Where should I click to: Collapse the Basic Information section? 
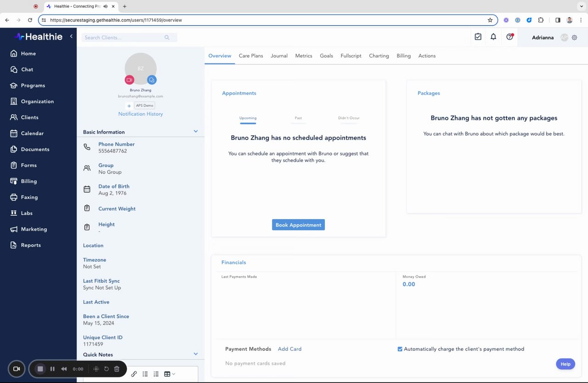(x=196, y=131)
